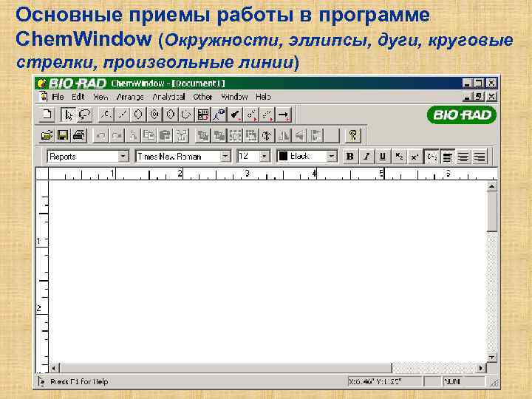Click the scroll up arrow

[491, 187]
